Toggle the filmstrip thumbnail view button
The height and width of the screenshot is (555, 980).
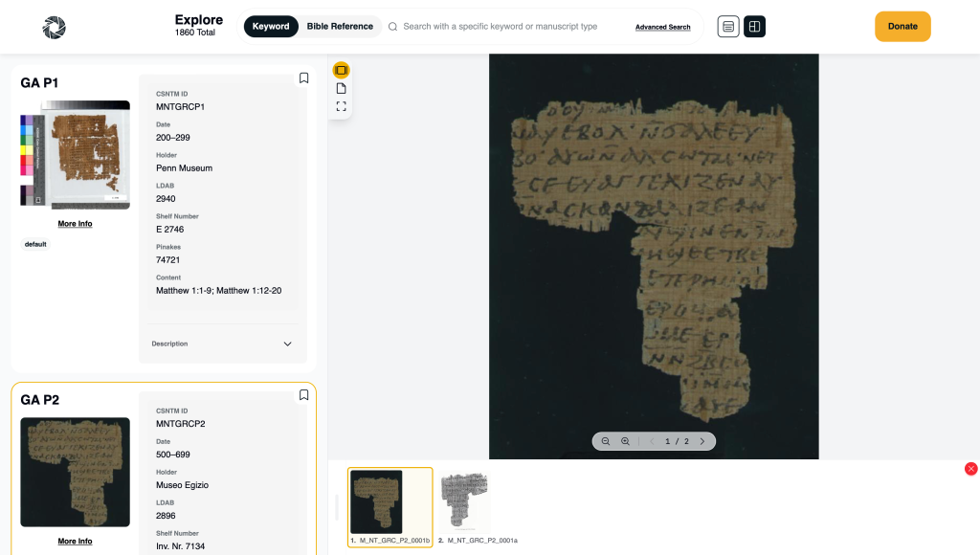341,70
